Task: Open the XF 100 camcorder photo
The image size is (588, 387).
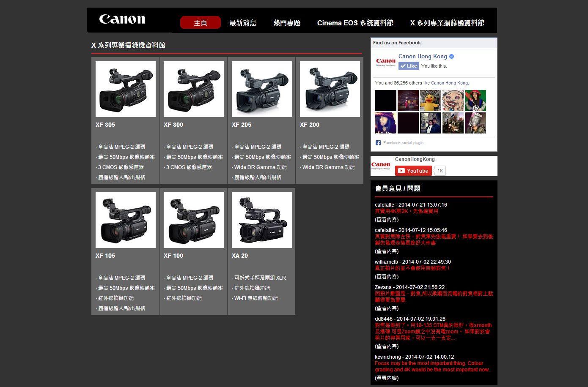Action: click(x=194, y=220)
